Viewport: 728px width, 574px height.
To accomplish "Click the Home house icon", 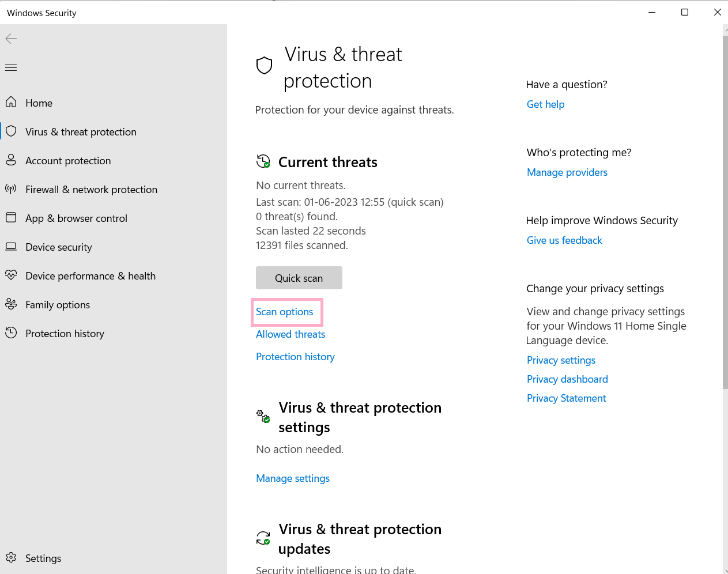I will click(x=11, y=103).
